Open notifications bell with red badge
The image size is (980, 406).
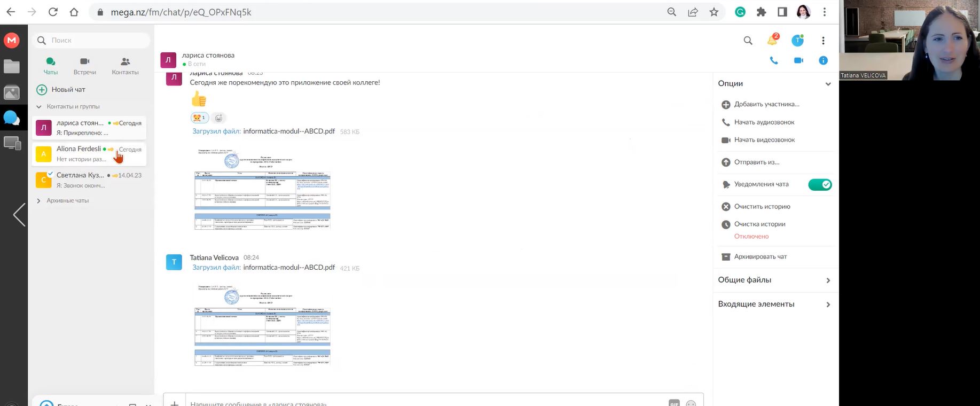[772, 40]
